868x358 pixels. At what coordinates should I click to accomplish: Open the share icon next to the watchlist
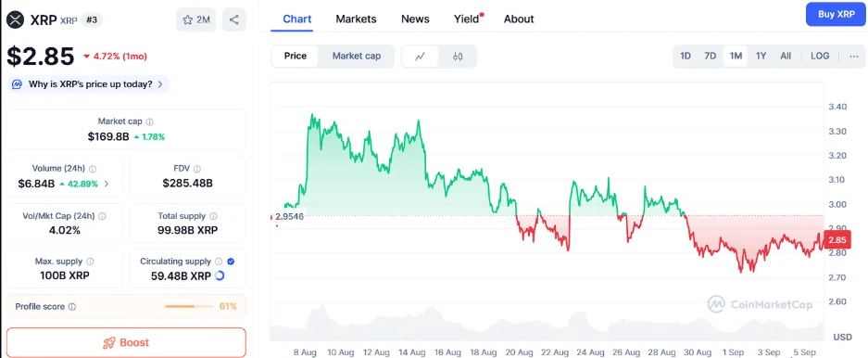click(234, 20)
